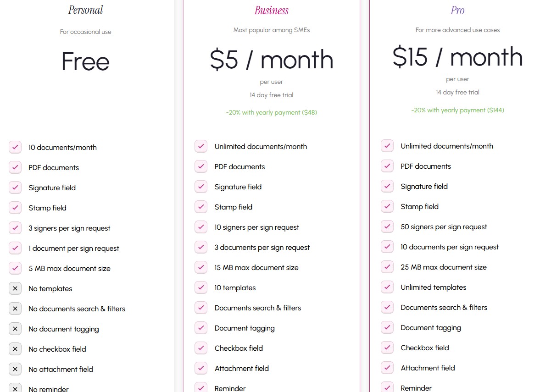The height and width of the screenshot is (392, 540).
Task: Click the "$5 / month" price
Action: tap(272, 60)
